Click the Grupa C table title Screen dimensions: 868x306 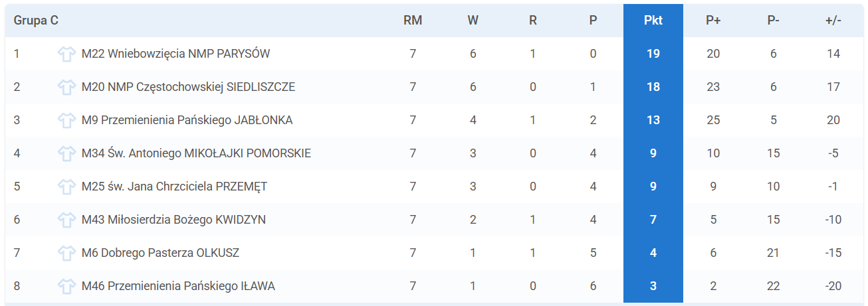pyautogui.click(x=36, y=21)
